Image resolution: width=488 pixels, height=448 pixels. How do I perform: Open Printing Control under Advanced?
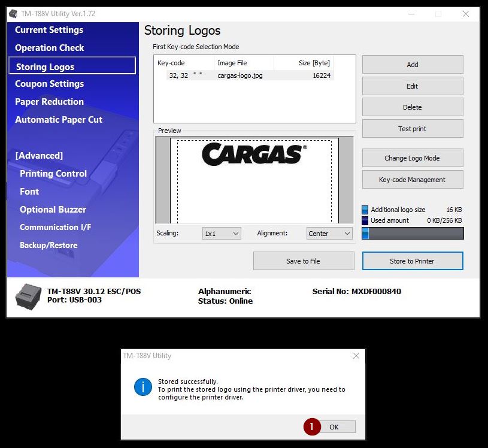click(53, 174)
